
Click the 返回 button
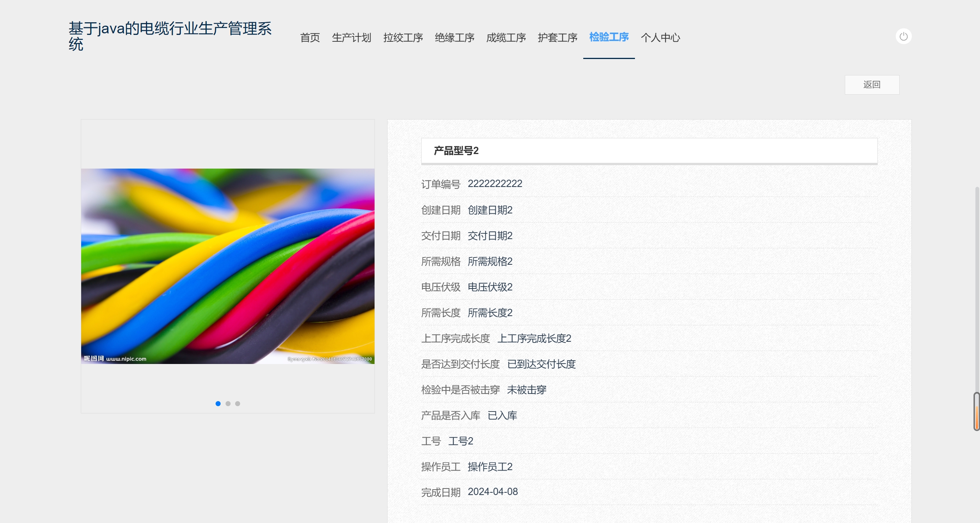(x=872, y=85)
